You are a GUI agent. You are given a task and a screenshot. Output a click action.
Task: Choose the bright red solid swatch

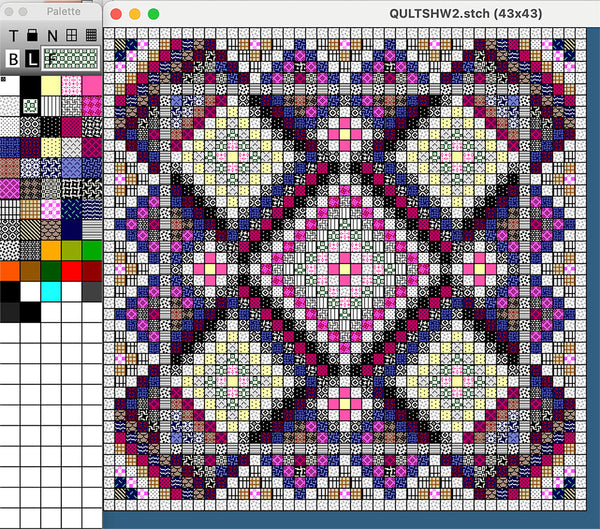[x=72, y=270]
